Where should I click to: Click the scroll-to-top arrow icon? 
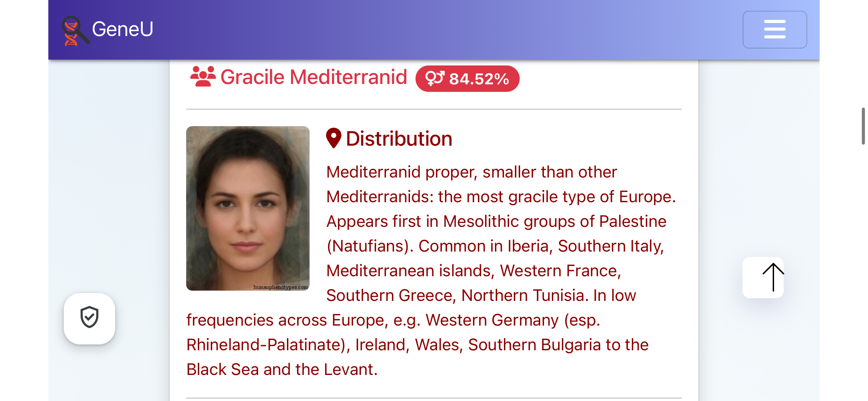pyautogui.click(x=773, y=277)
